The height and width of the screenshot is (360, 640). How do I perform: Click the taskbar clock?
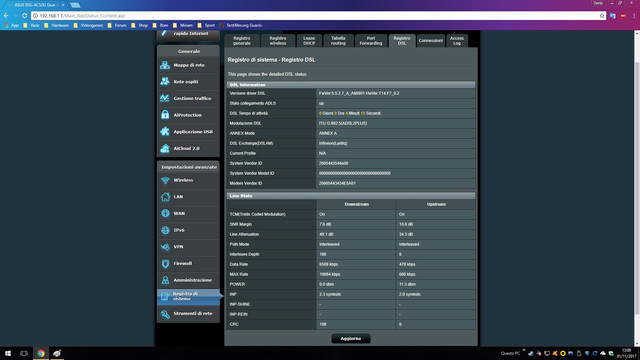pos(627,353)
